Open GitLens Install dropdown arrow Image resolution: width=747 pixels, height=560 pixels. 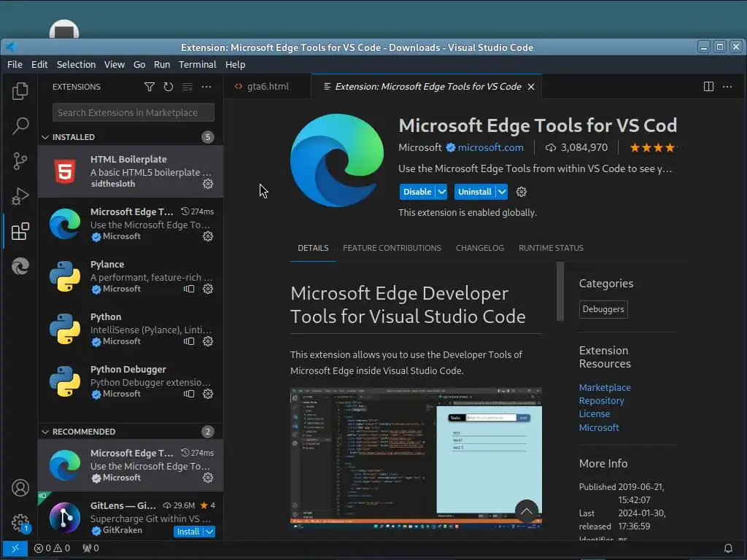point(209,532)
